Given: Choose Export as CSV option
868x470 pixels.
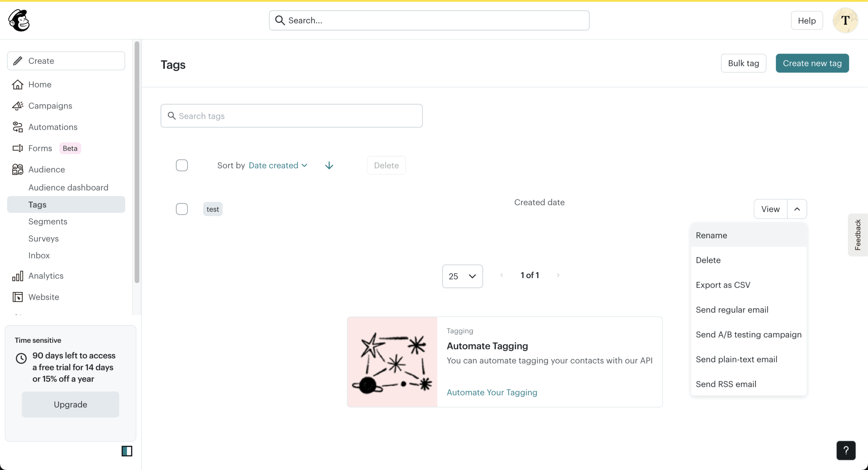Looking at the screenshot, I should tap(749, 285).
